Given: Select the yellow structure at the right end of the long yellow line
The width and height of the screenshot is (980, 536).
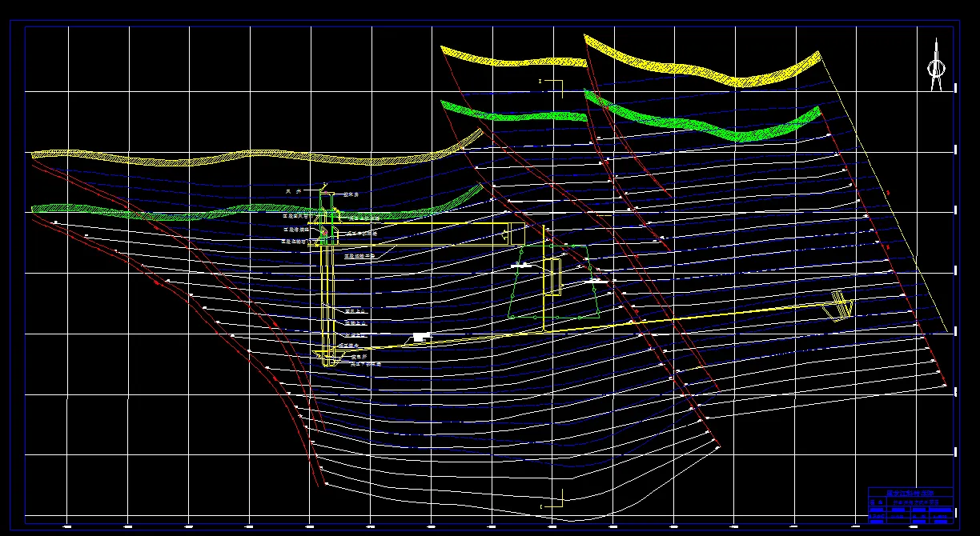Looking at the screenshot, I should (839, 306).
